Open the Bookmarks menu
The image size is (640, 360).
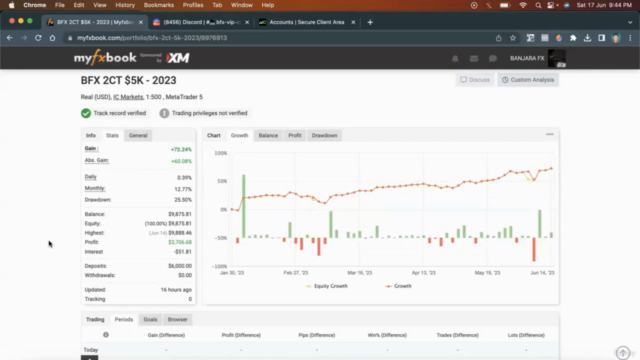[x=159, y=5]
